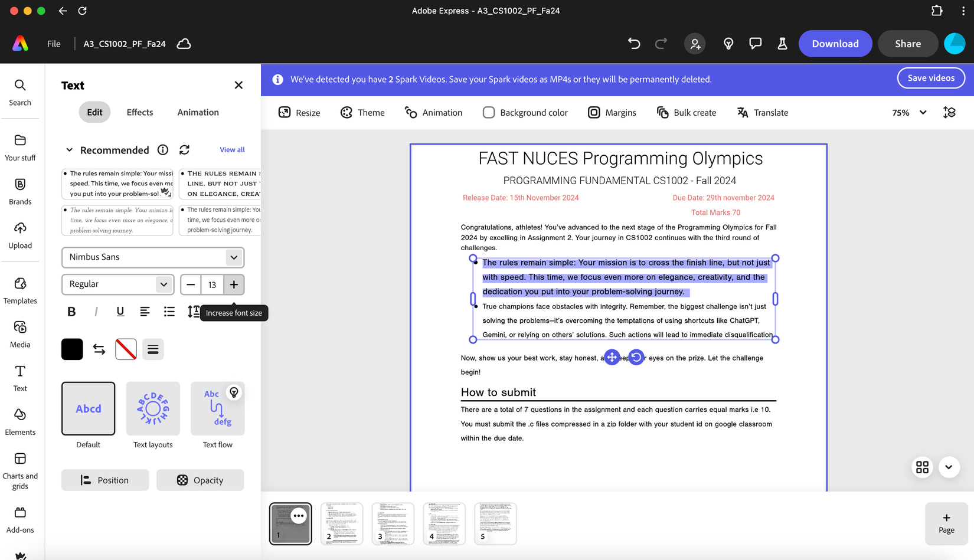
Task: Click the black text fill color swatch
Action: coord(72,349)
